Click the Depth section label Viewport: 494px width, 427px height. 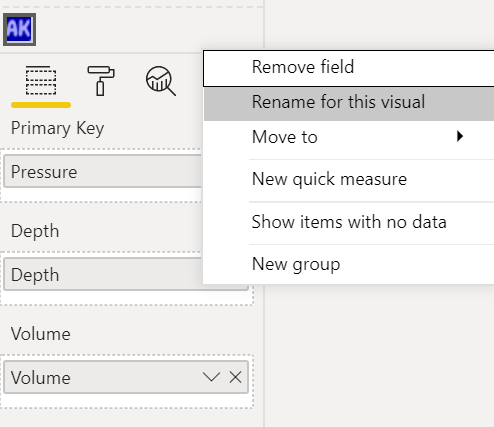35,231
